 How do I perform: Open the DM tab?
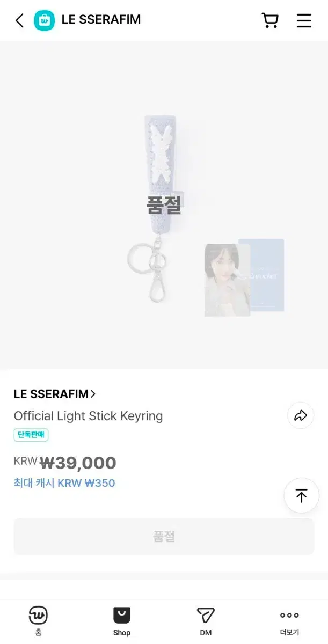pos(206,621)
